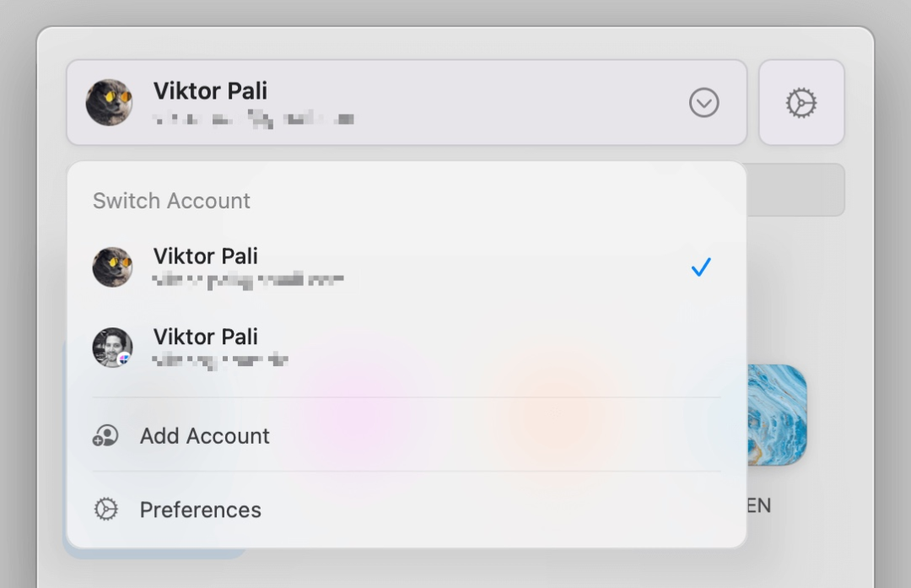911x588 pixels.
Task: Click the blue marble thumbnail
Action: tap(776, 413)
